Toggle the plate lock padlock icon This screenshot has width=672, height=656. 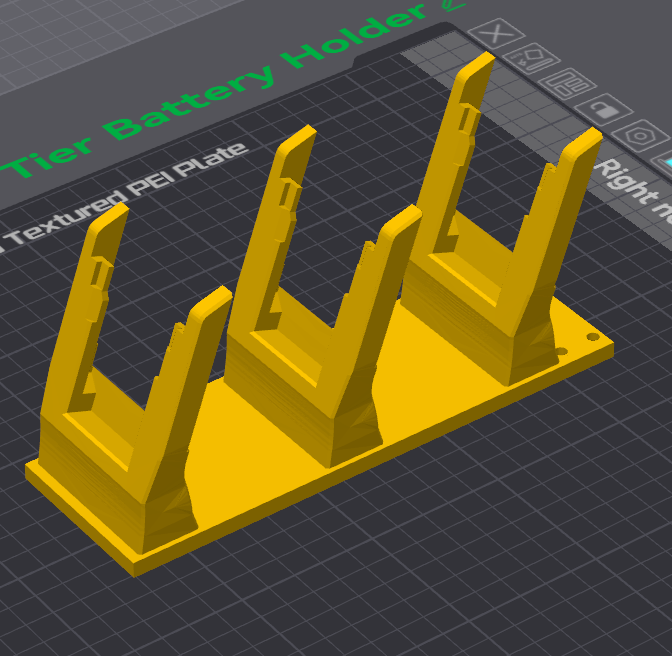(x=603, y=108)
